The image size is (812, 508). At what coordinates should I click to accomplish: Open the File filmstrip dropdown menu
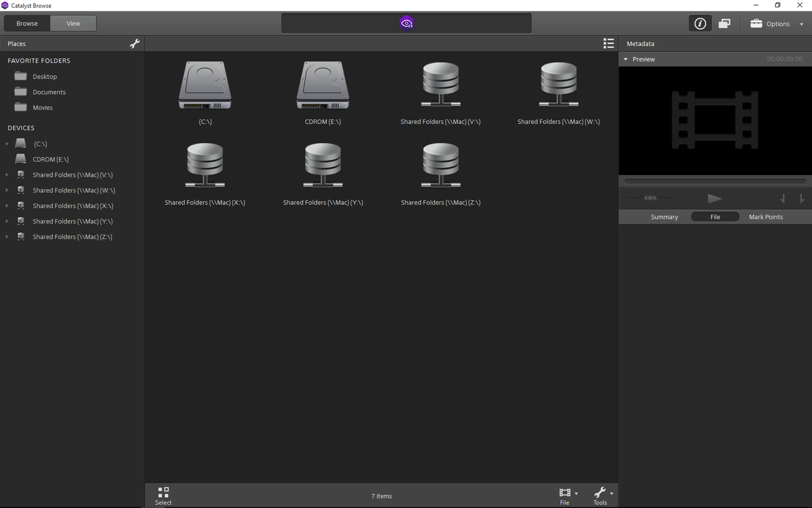568,496
